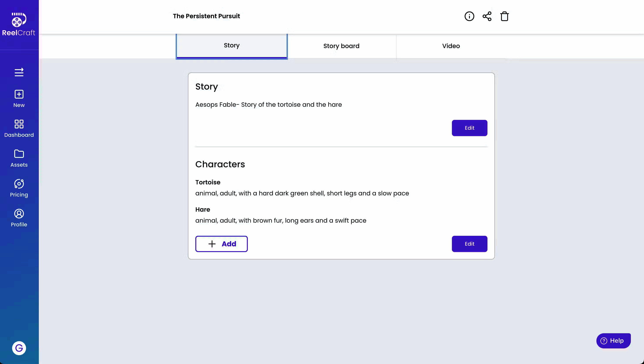Show project info icon
Screen dimensions: 644x364
(469, 16)
